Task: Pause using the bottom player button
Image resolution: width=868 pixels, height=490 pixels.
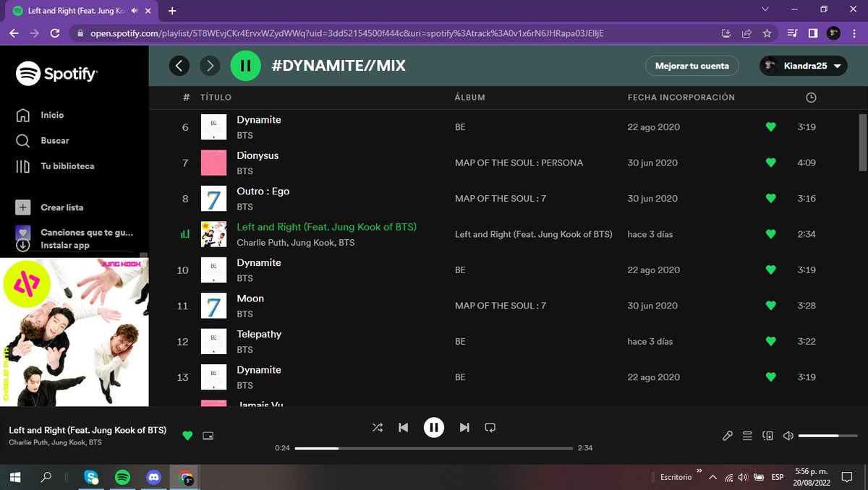Action: tap(433, 427)
